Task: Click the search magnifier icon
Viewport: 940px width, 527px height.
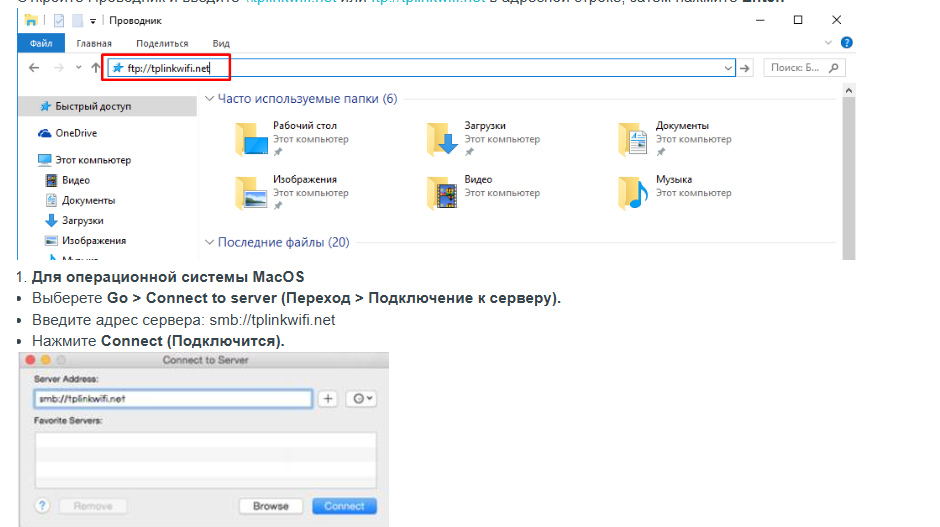Action: click(x=833, y=68)
